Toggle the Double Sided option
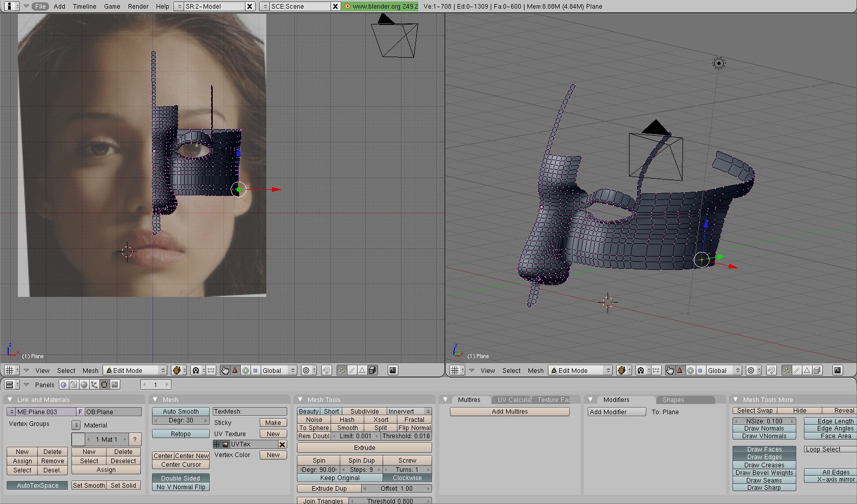The height and width of the screenshot is (504, 857). 181,478
